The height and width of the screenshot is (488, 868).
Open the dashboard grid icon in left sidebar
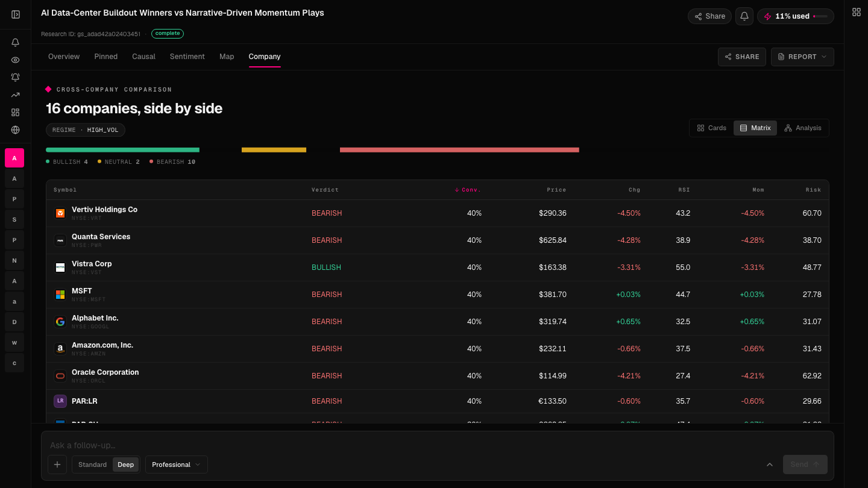coord(16,112)
